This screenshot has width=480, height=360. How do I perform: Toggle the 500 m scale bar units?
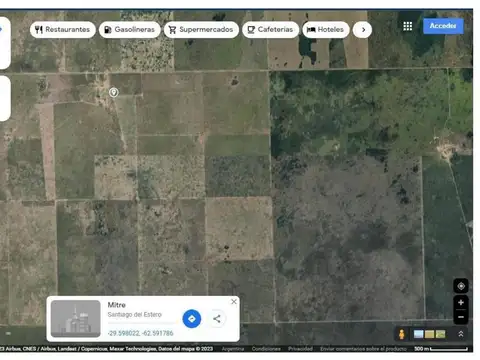441,349
